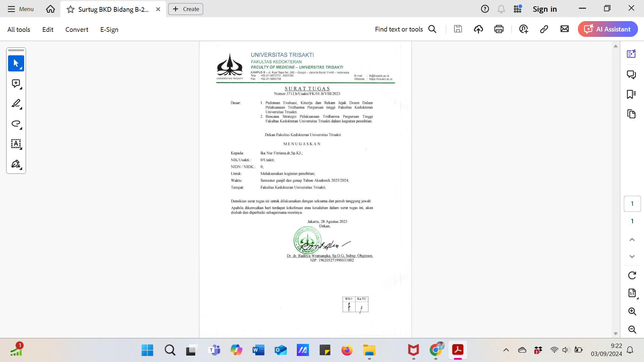644x362 pixels.
Task: Upload file to cloud storage
Action: coord(478,29)
